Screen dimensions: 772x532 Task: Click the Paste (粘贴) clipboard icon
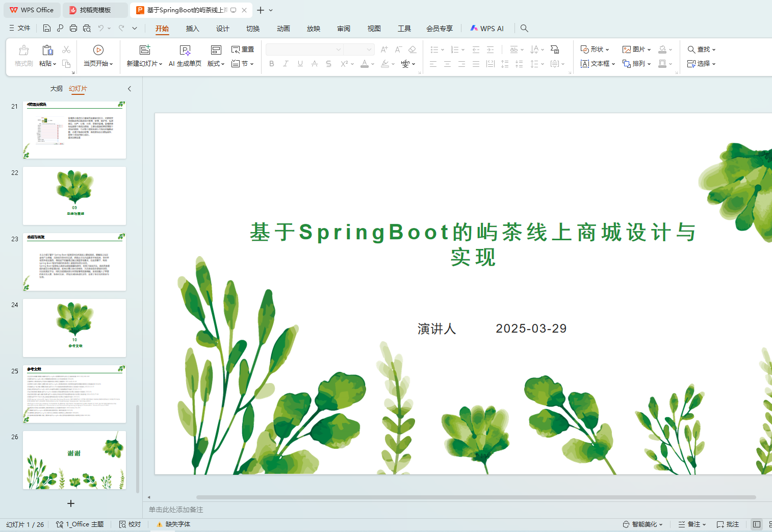pyautogui.click(x=47, y=50)
